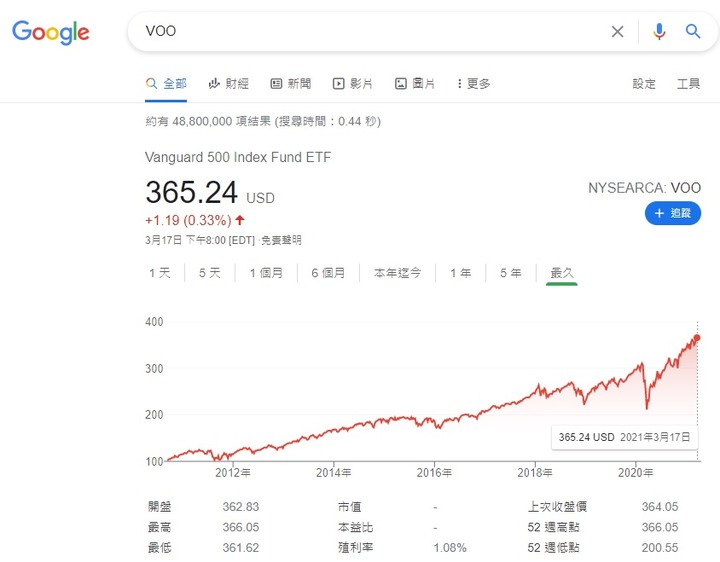
Task: Open the 圖片 images tab
Action: tap(415, 84)
